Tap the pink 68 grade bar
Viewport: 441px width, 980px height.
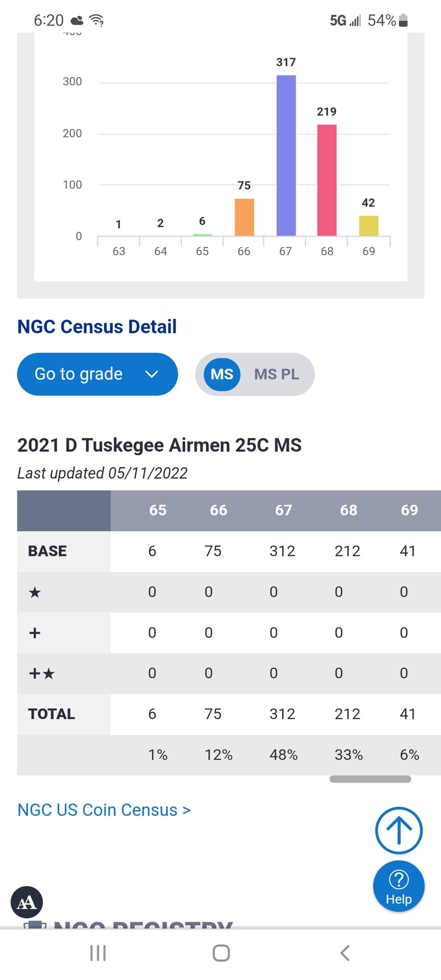click(327, 180)
